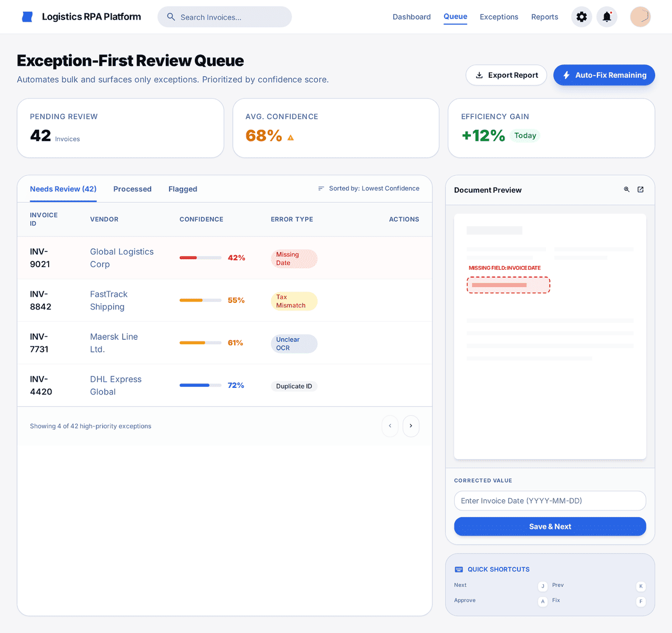This screenshot has height=633, width=672.
Task: Open the Exceptions section in the navigation
Action: [x=499, y=17]
